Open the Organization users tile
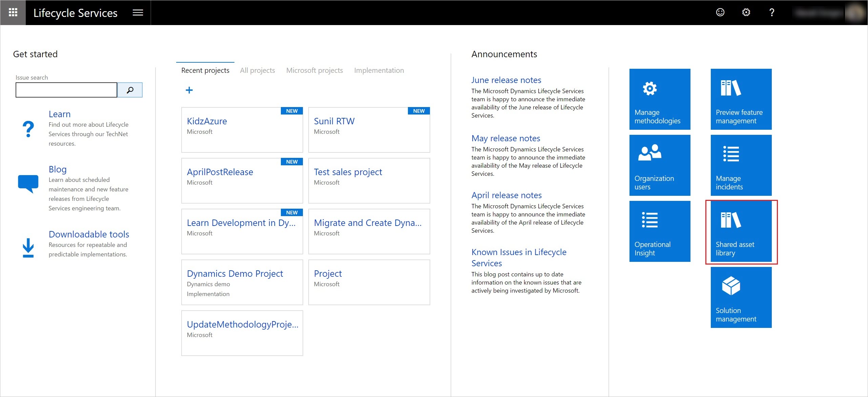Viewport: 868px width, 397px height. [659, 165]
